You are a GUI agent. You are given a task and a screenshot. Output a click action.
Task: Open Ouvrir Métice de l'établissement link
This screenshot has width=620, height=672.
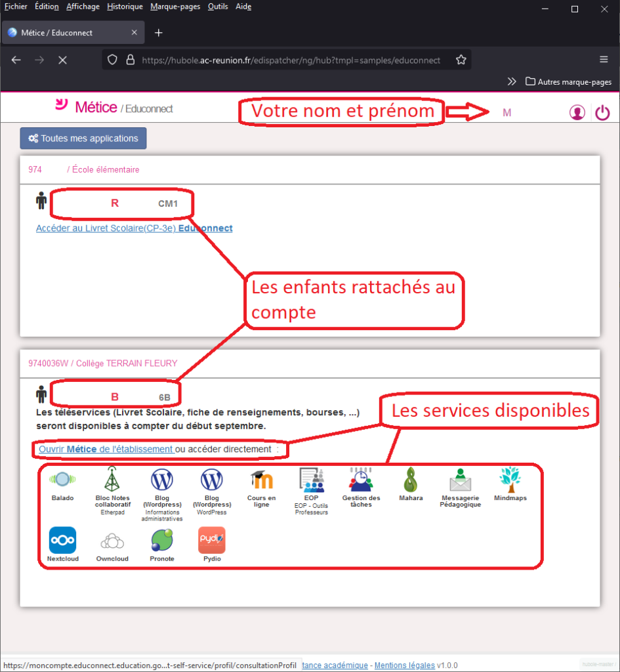(106, 449)
